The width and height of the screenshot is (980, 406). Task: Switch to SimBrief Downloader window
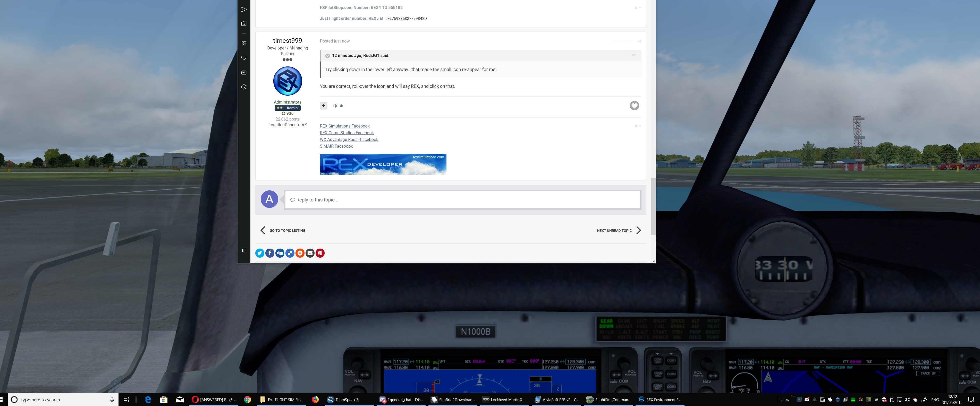(453, 400)
